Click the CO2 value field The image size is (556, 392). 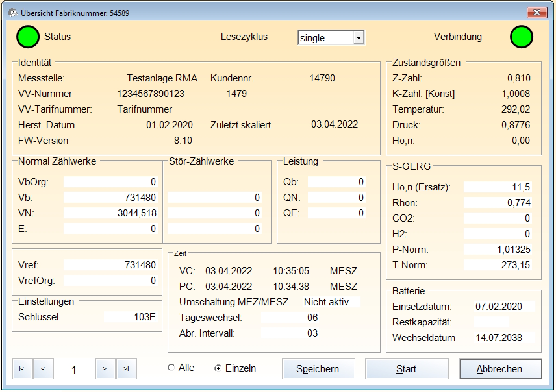click(x=498, y=218)
